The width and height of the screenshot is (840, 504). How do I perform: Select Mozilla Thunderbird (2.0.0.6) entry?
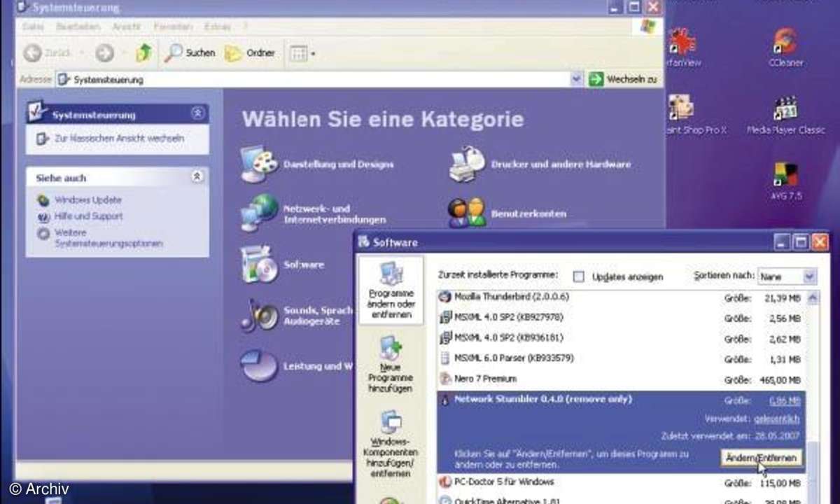coord(621,297)
